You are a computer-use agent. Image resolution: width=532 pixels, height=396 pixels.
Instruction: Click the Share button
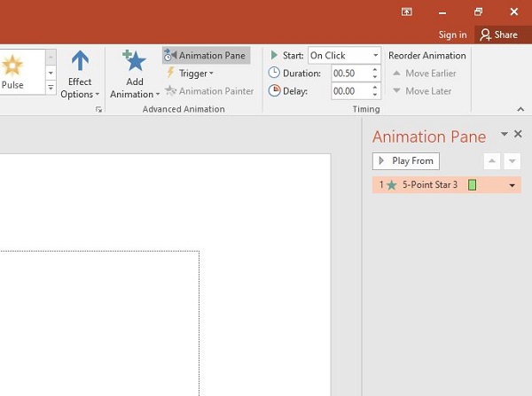coord(498,35)
